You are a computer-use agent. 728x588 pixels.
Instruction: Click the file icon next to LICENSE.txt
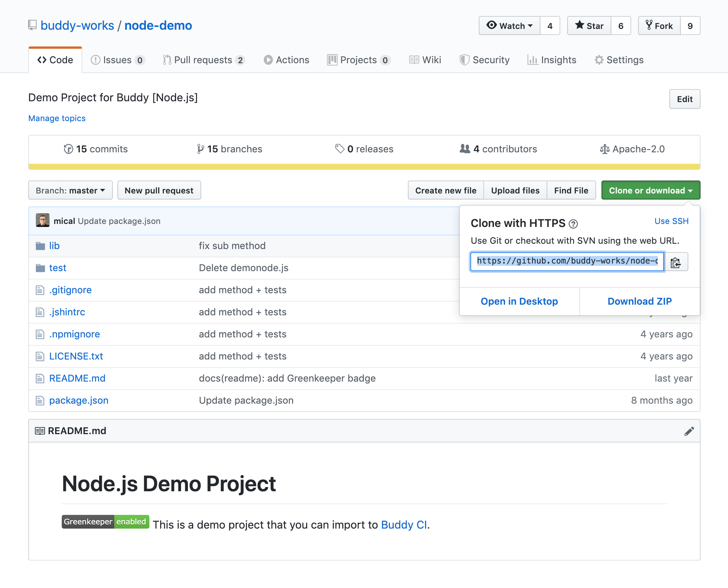(x=40, y=356)
